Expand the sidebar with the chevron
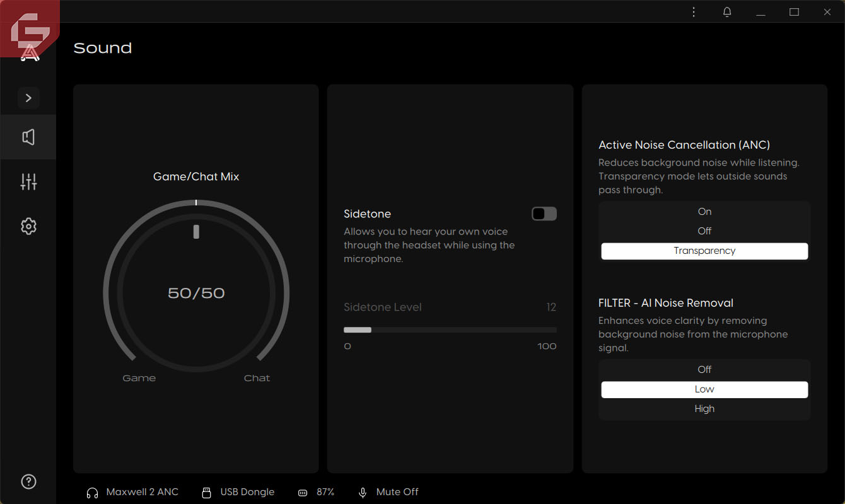Screen dimensions: 845x504 (x=28, y=98)
